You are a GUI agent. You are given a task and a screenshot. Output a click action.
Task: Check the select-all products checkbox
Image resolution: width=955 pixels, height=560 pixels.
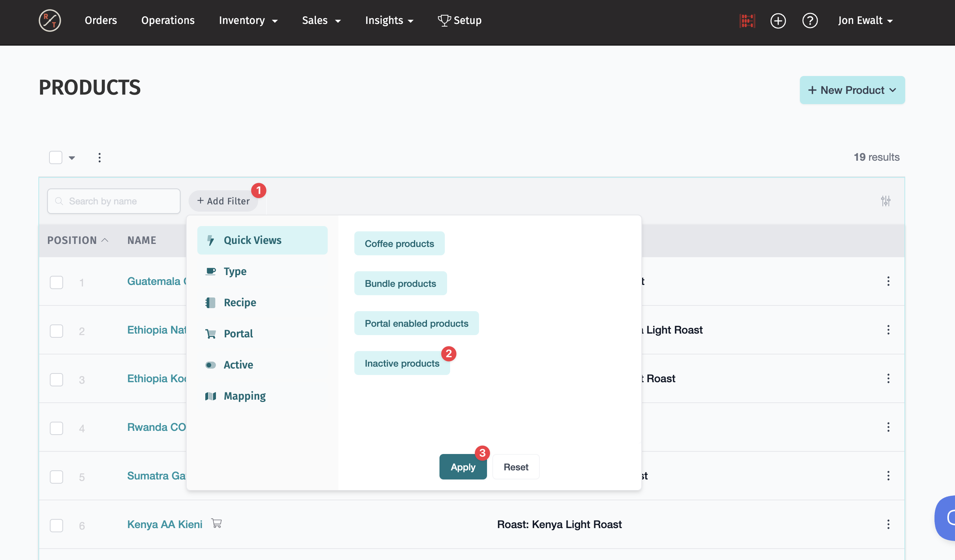[x=56, y=157]
